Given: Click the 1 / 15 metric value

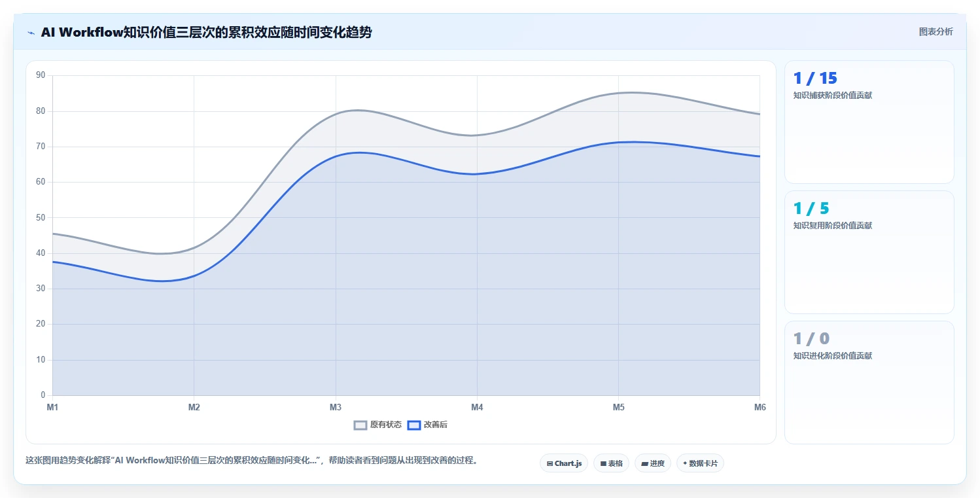Looking at the screenshot, I should (x=815, y=78).
